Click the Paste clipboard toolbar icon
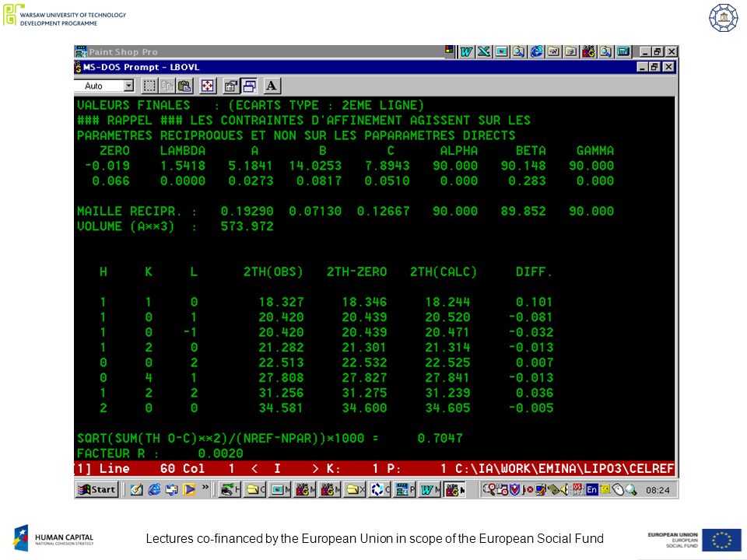 [184, 86]
